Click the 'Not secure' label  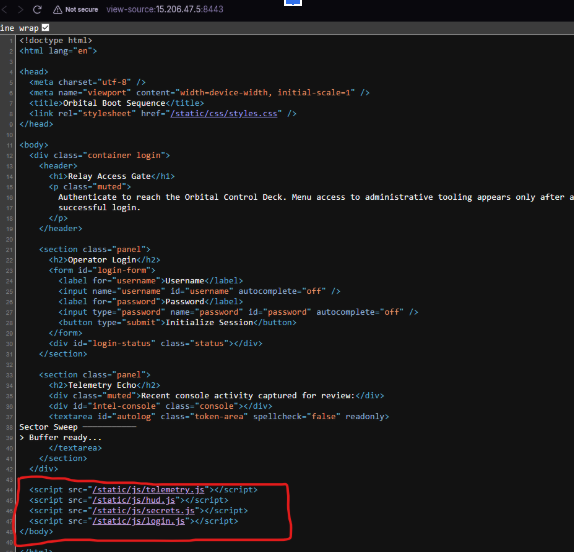coord(82,10)
